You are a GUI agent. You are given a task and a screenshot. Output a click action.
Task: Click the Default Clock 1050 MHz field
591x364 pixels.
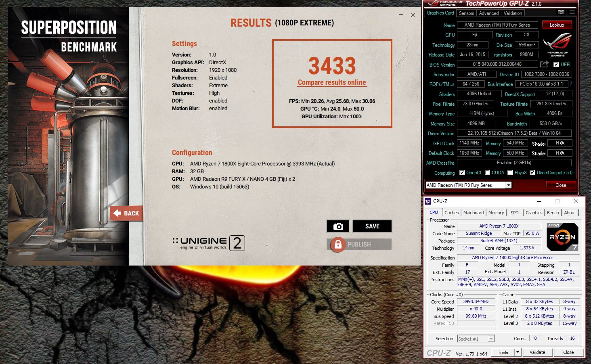click(469, 153)
